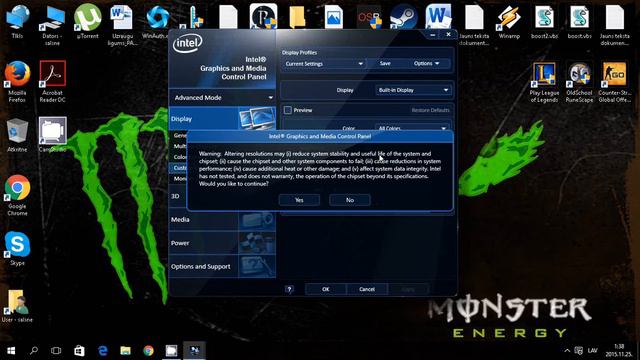Open the User - saīsne folder shortcut
This screenshot has width=640, height=360.
(x=17, y=305)
